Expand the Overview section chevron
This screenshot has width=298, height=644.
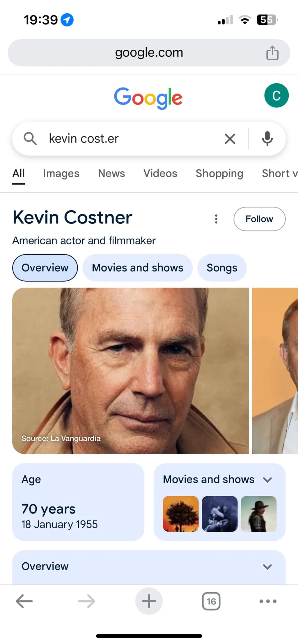click(x=267, y=566)
